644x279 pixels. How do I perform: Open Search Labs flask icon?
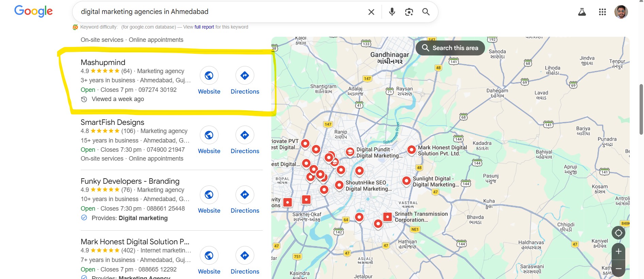[582, 12]
